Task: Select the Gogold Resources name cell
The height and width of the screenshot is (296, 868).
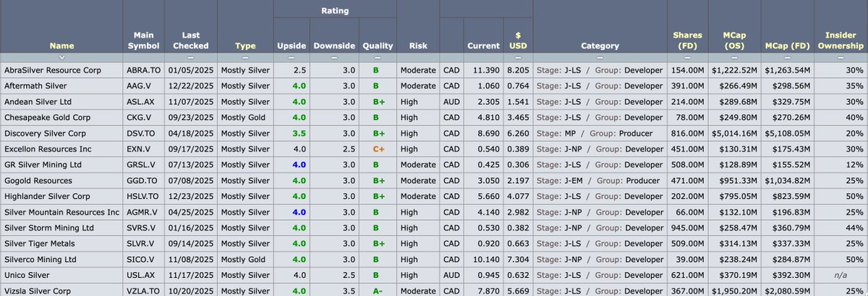Action: pyautogui.click(x=61, y=179)
